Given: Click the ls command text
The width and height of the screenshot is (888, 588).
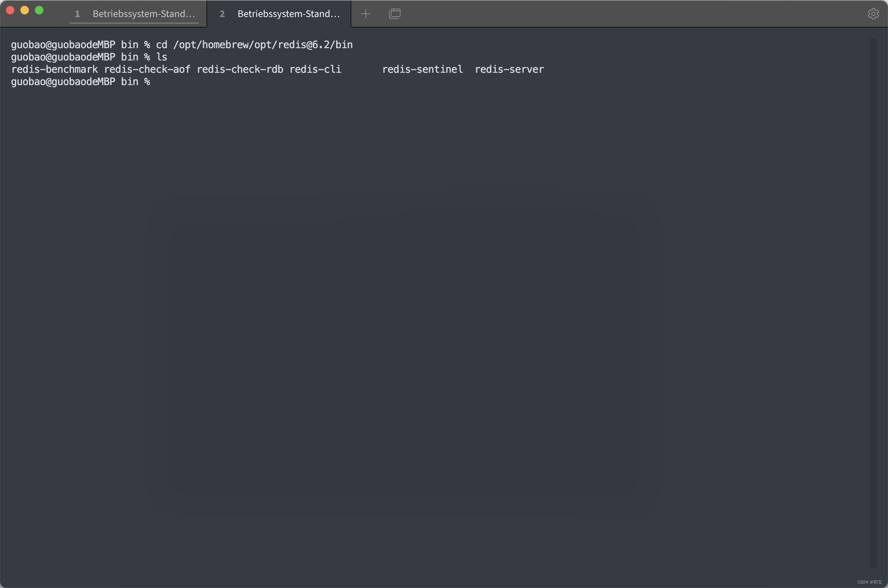Looking at the screenshot, I should [x=162, y=57].
